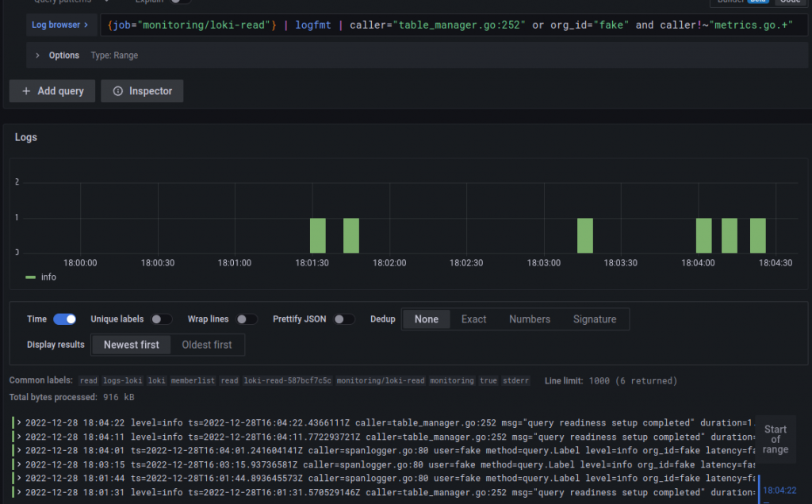Click the green info legend swatch

point(31,277)
